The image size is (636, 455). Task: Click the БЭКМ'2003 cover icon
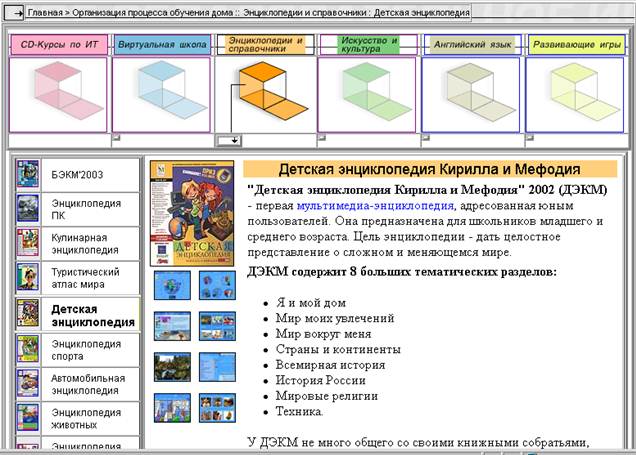pos(28,174)
